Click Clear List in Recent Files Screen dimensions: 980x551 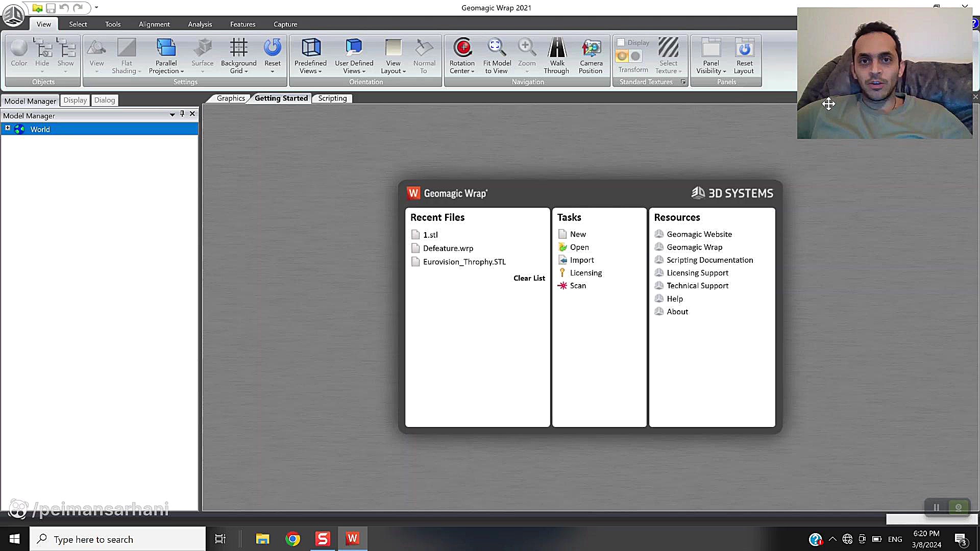coord(529,278)
